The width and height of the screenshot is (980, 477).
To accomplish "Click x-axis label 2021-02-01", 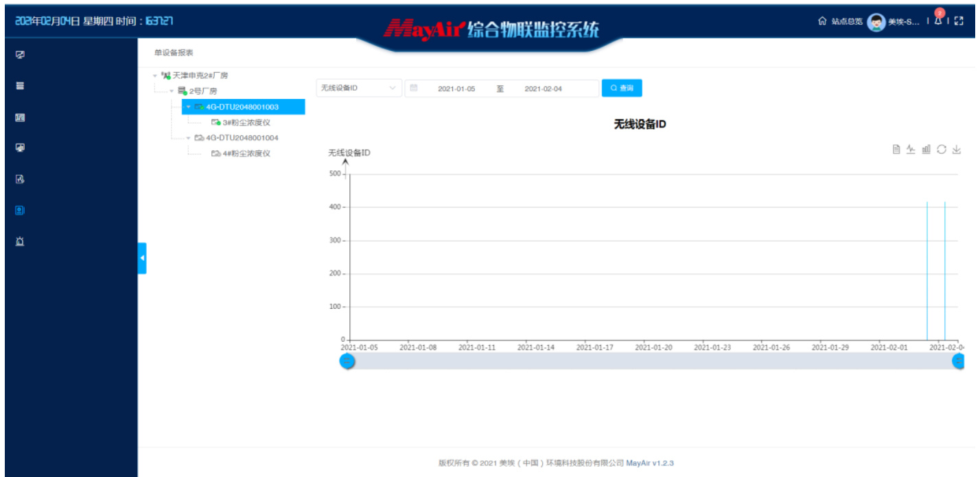I will pyautogui.click(x=889, y=347).
